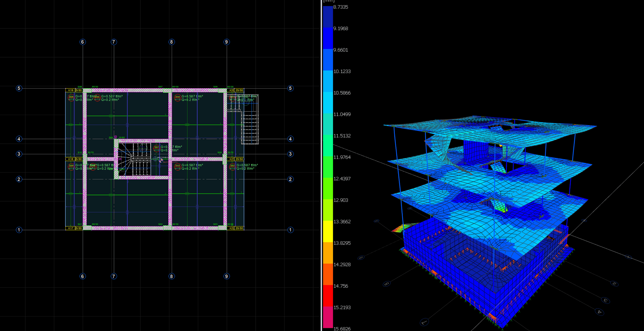Select column label K20 25/50
Screen dimensions: 644x331
pyautogui.click(x=236, y=91)
